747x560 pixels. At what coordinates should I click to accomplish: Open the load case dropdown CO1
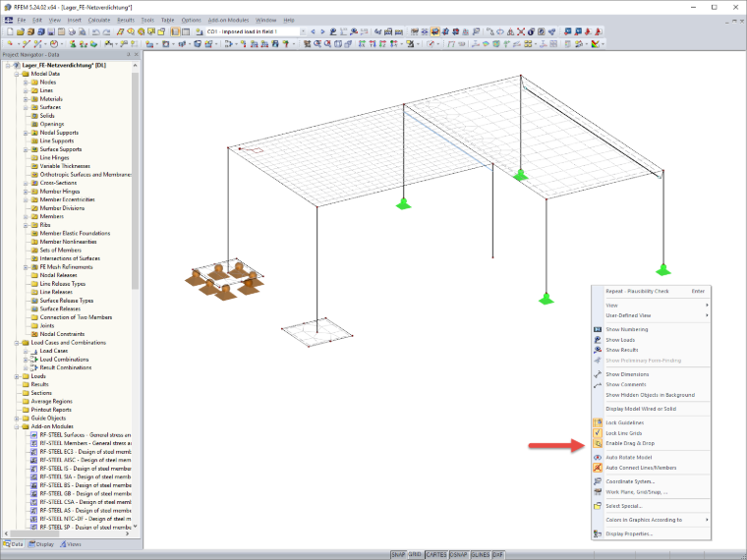click(303, 31)
